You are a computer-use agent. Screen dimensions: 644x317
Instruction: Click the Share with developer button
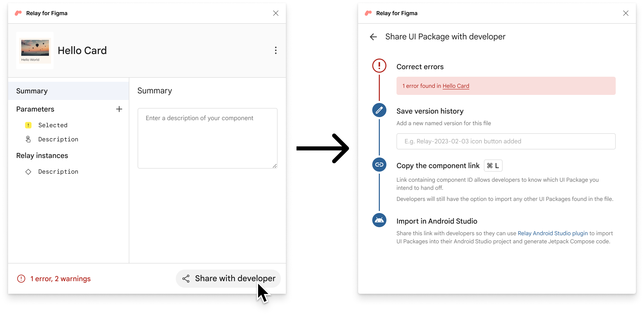(x=228, y=278)
